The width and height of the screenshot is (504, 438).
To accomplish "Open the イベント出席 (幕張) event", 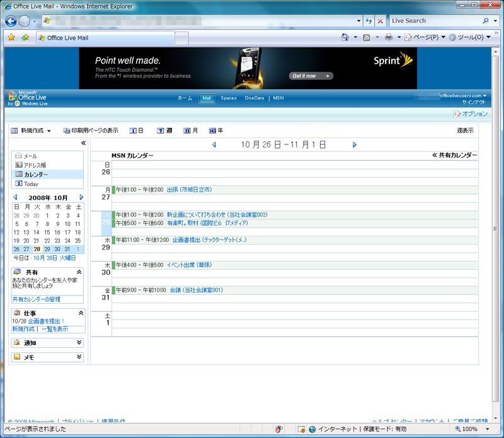I will tap(189, 265).
